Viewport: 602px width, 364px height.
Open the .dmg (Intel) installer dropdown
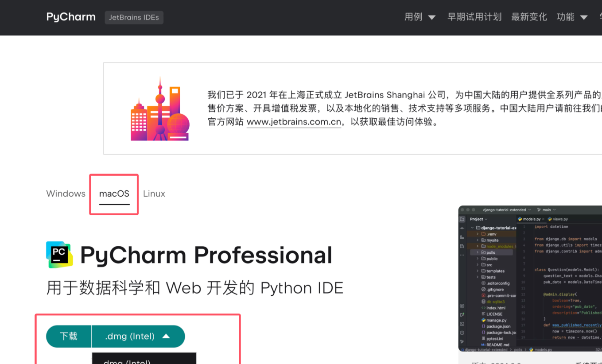point(138,336)
